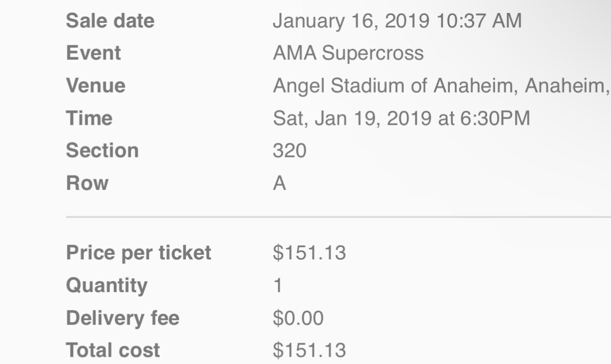Screen dimensions: 611x364
Task: Select the Angel Stadium of Anaheim venue text
Action: pyautogui.click(x=441, y=85)
